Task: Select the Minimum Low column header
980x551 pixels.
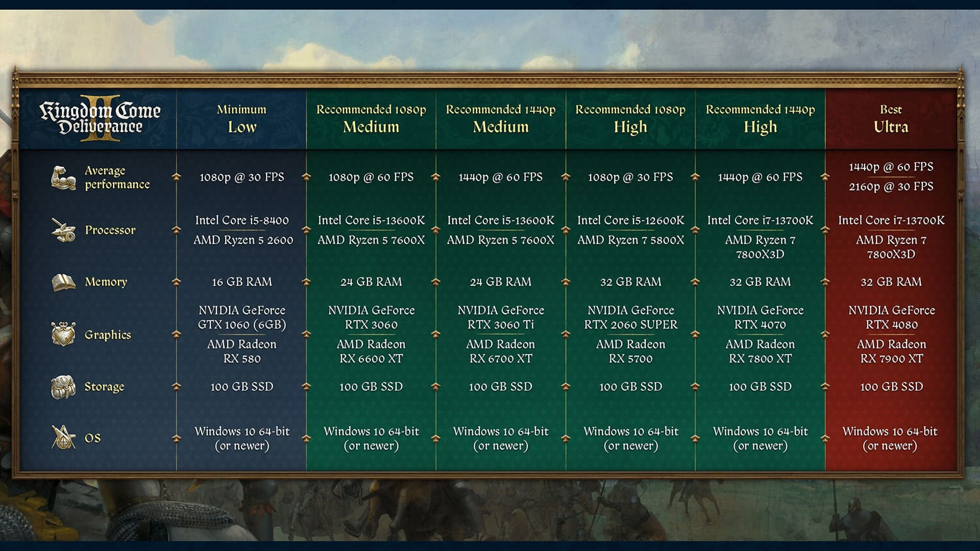Action: pyautogui.click(x=241, y=118)
